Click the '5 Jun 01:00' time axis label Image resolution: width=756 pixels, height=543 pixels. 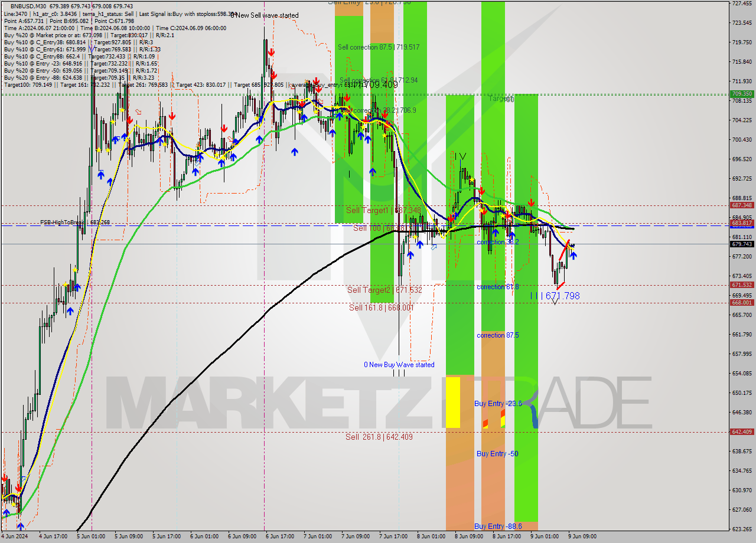click(x=92, y=537)
